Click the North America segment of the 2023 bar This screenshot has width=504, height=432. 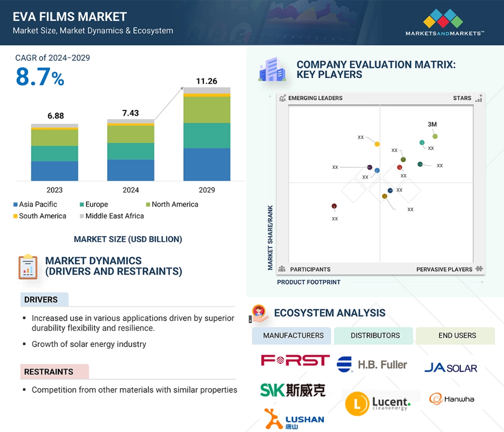coord(55,138)
